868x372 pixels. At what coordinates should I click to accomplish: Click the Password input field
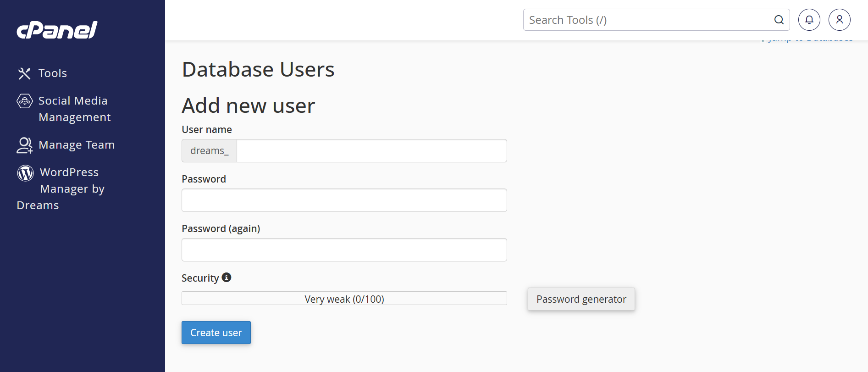click(344, 200)
